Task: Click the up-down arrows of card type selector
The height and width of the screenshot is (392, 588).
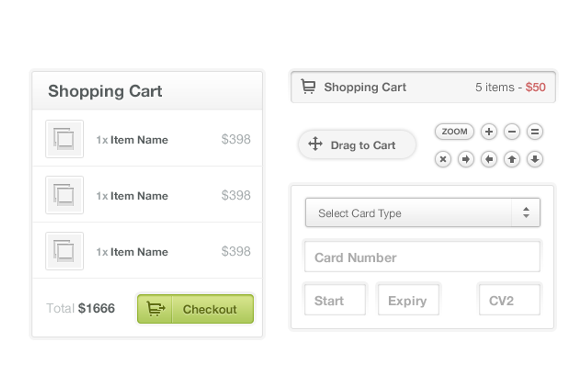Action: (x=526, y=213)
